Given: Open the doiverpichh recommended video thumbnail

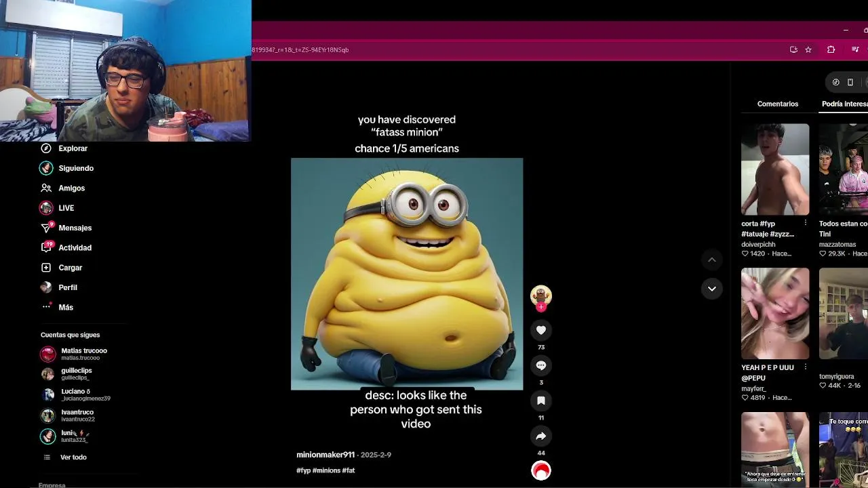Looking at the screenshot, I should 775,169.
